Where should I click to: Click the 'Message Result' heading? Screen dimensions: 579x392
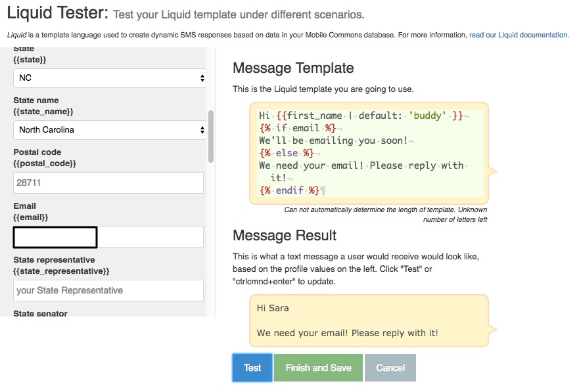[285, 235]
